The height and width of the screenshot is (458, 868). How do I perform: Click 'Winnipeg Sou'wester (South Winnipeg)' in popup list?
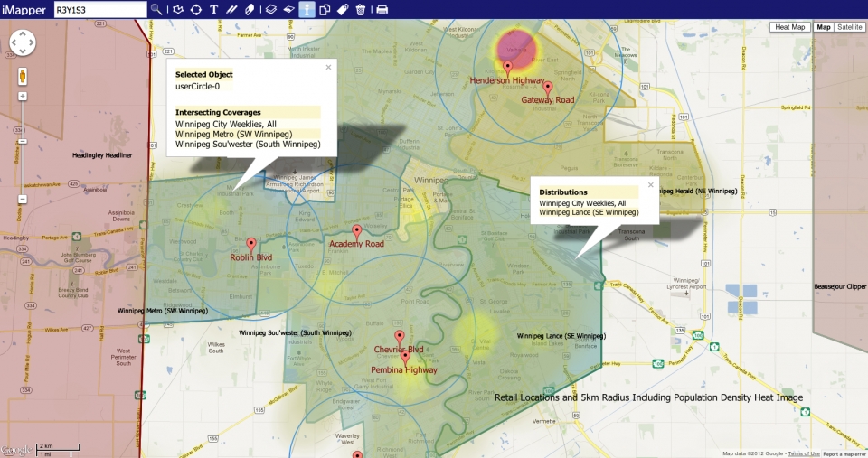coord(248,144)
